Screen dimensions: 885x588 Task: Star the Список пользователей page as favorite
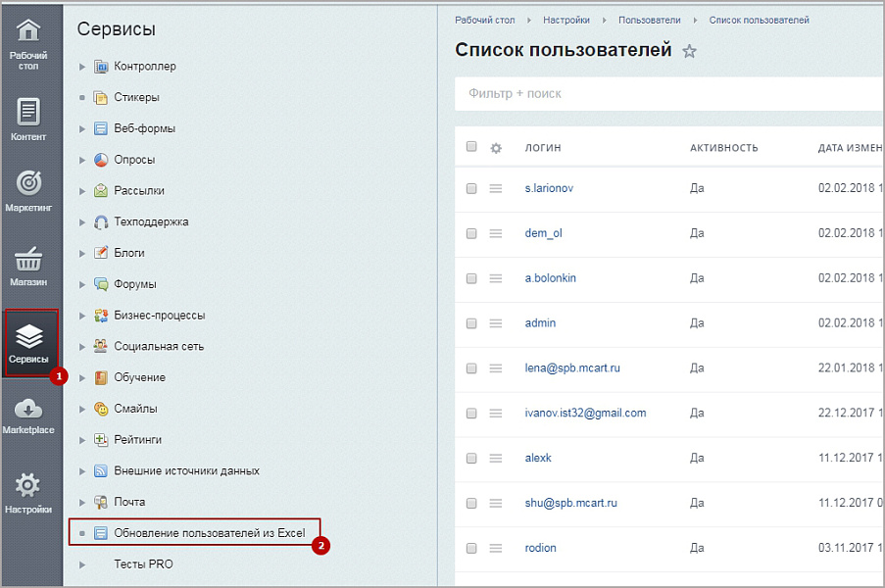pos(689,52)
